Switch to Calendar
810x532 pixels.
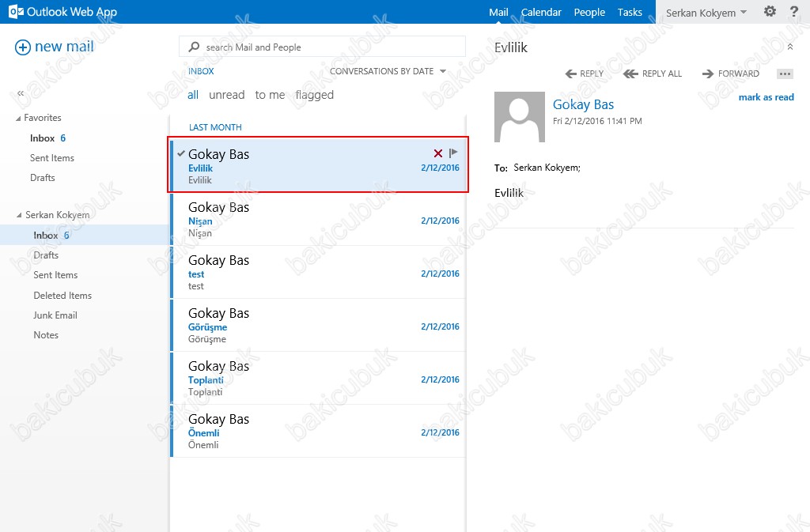tap(541, 12)
